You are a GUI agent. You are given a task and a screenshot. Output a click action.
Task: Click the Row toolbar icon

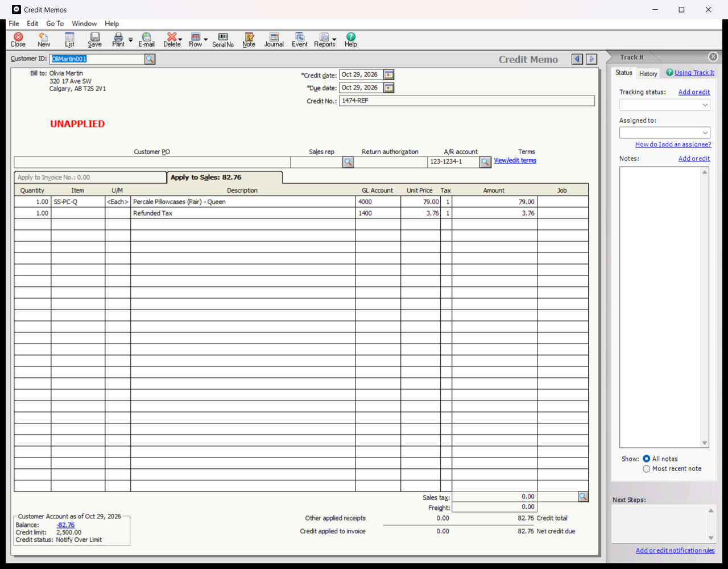click(x=196, y=40)
